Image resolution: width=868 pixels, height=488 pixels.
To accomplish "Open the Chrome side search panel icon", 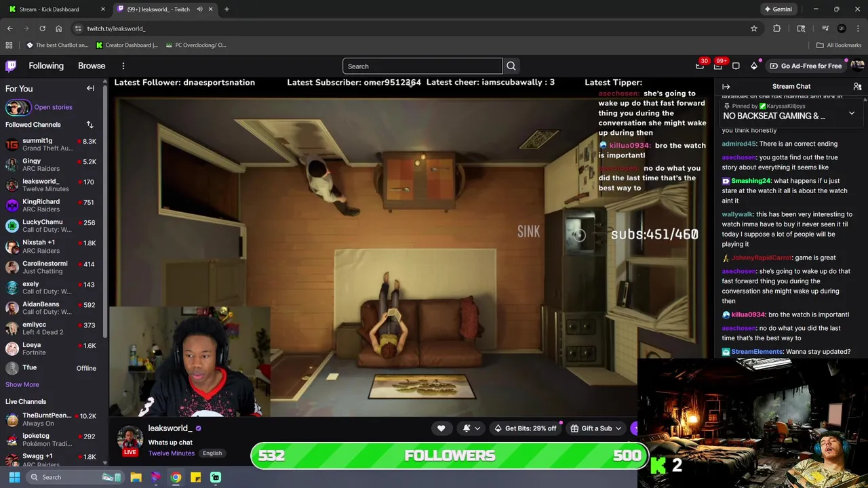I will 801,28.
